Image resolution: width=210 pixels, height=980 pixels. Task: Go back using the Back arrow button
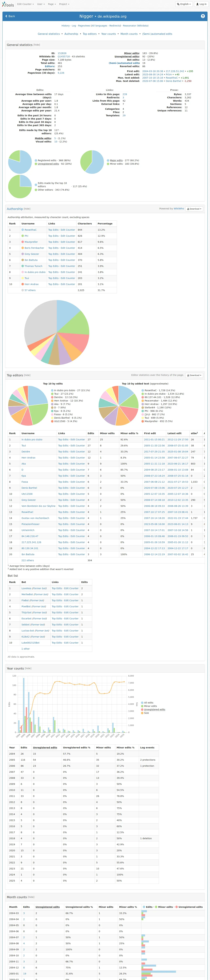pyautogui.click(x=10, y=16)
